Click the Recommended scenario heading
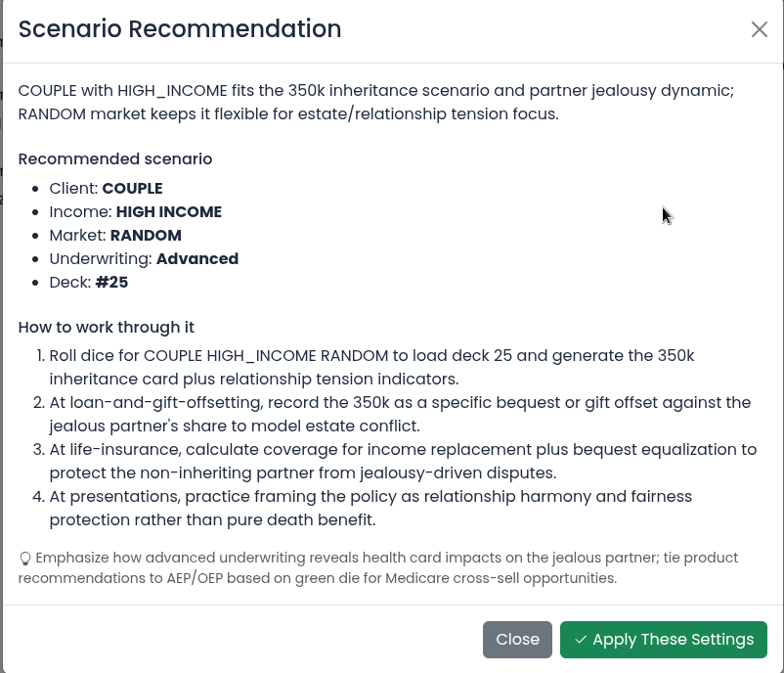Image resolution: width=784 pixels, height=673 pixels. pyautogui.click(x=115, y=159)
